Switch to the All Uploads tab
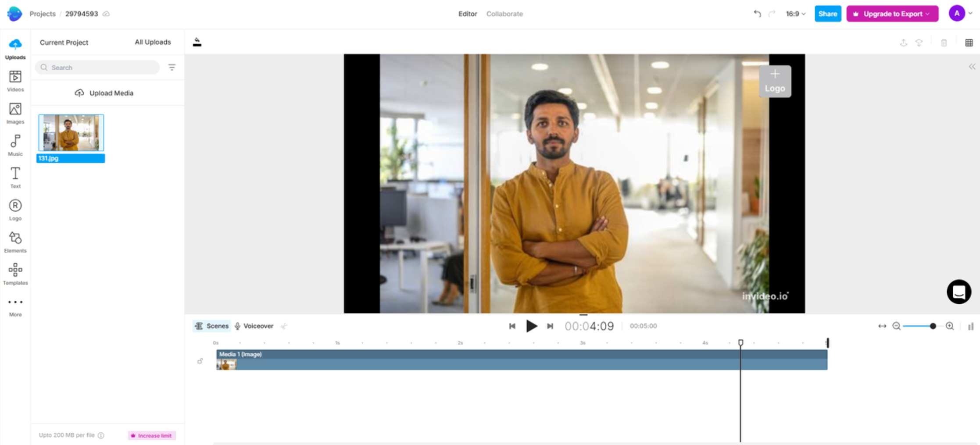 coord(152,42)
